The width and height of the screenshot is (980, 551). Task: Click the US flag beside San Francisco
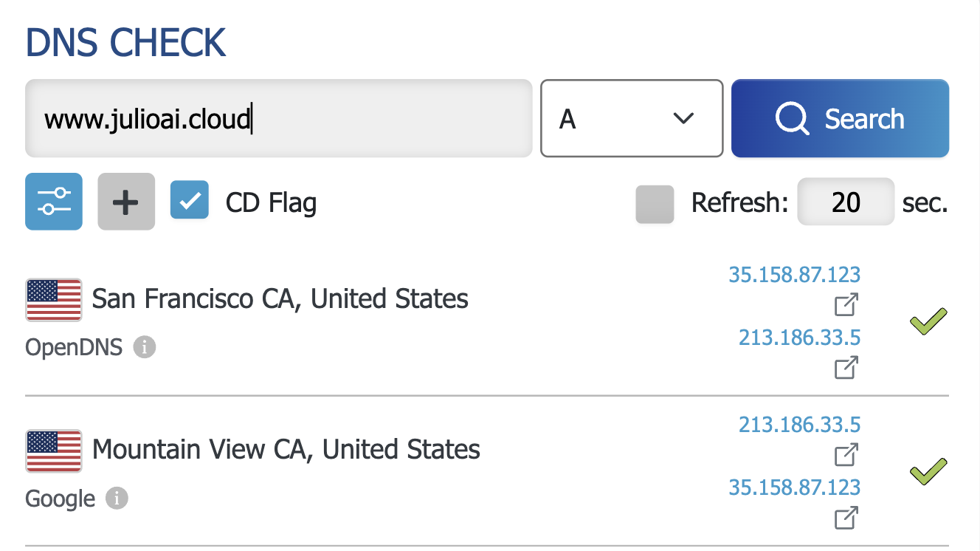(x=54, y=300)
